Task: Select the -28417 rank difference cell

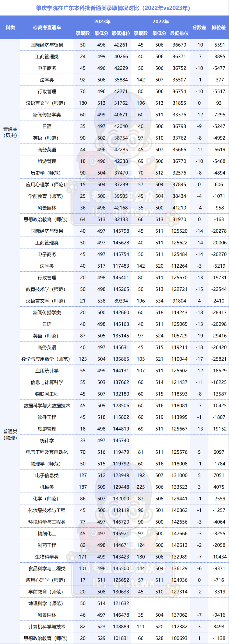Action: [x=219, y=313]
